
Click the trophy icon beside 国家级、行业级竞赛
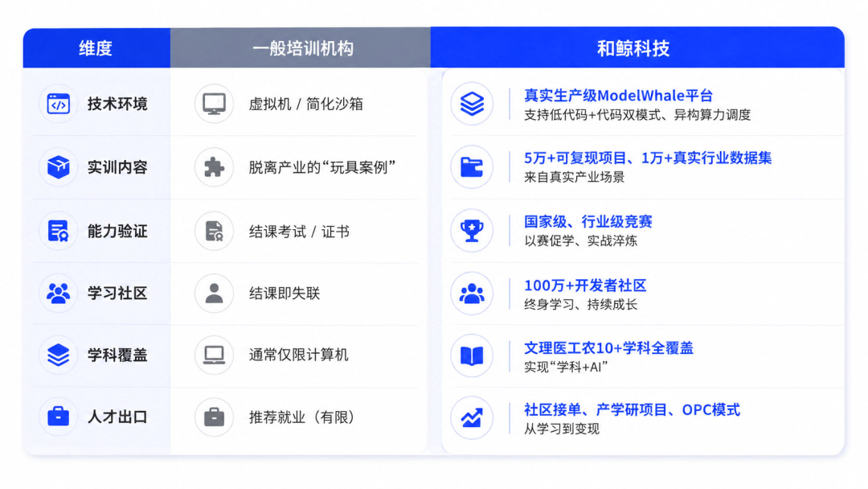click(x=472, y=230)
